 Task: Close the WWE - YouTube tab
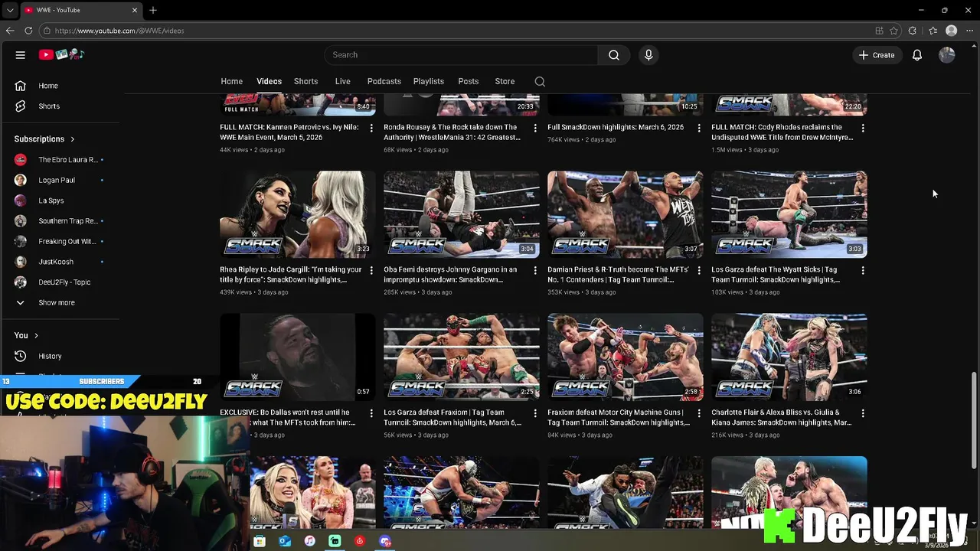tap(135, 10)
